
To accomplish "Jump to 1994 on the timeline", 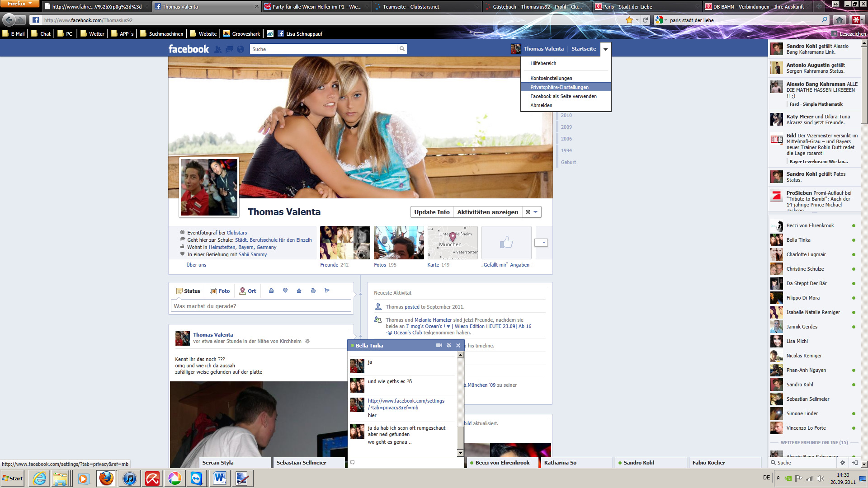I will pos(566,150).
